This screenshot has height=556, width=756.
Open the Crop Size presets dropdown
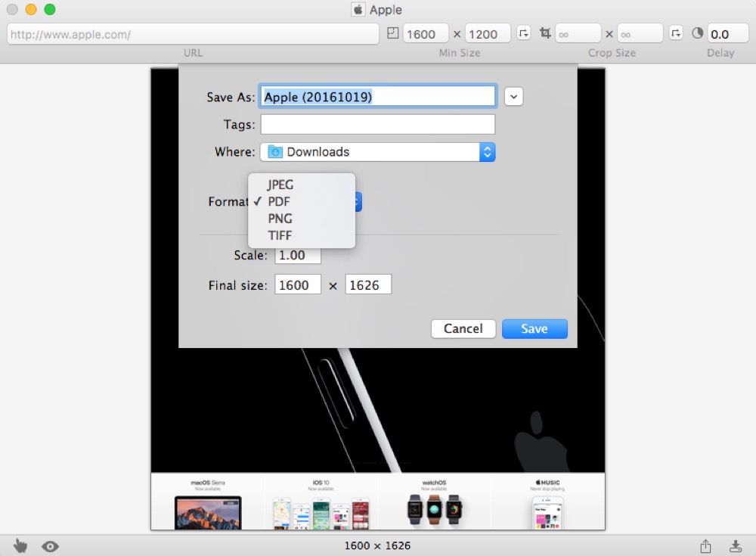coord(677,34)
